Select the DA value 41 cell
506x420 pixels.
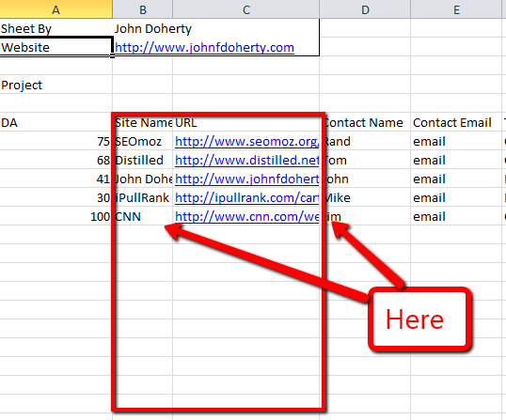(x=56, y=179)
